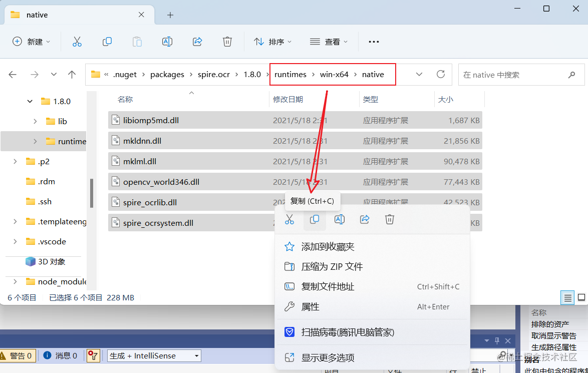The height and width of the screenshot is (373, 588).
Task: Click the 新建 button in the toolbar
Action: [31, 42]
